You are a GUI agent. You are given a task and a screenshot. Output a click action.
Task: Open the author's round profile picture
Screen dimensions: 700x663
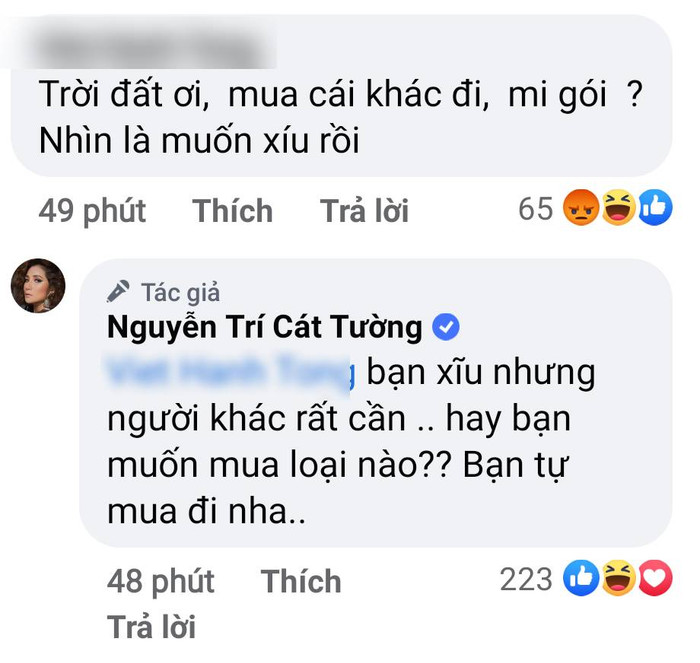point(38,286)
